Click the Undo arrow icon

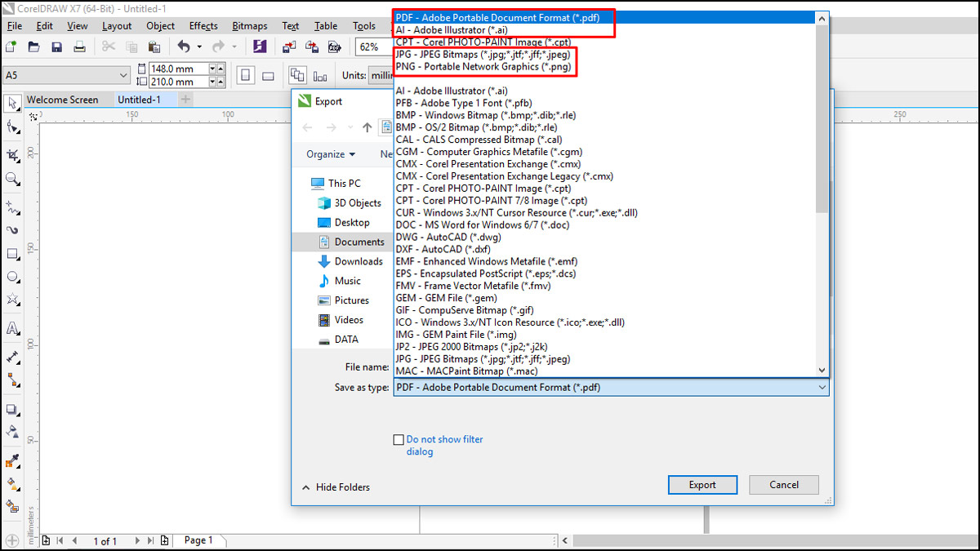[183, 47]
